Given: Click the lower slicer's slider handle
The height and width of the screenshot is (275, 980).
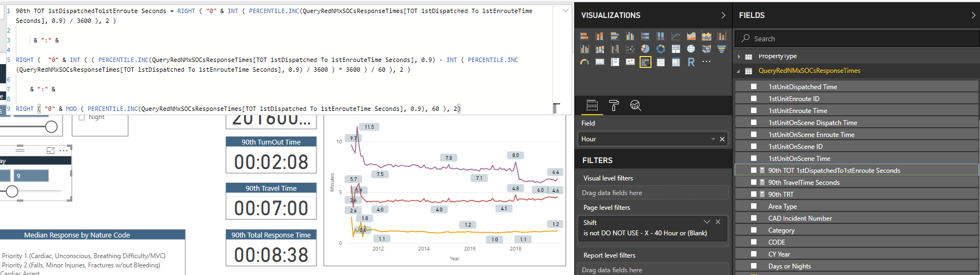Looking at the screenshot, I should pos(12,191).
